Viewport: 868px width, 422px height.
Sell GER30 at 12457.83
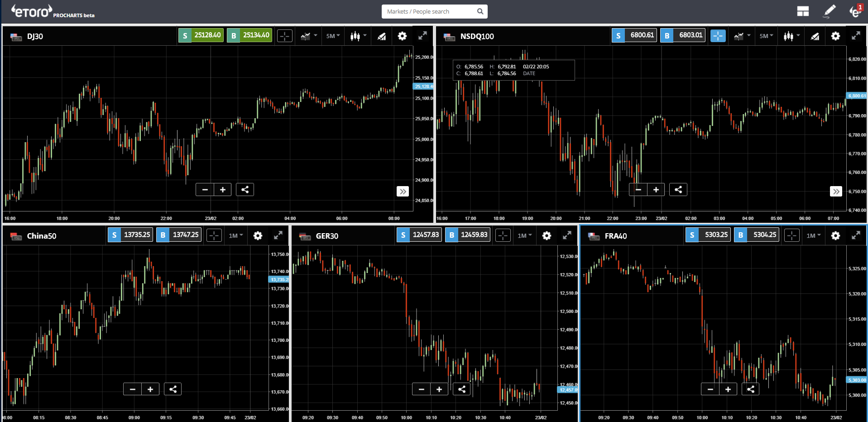419,235
